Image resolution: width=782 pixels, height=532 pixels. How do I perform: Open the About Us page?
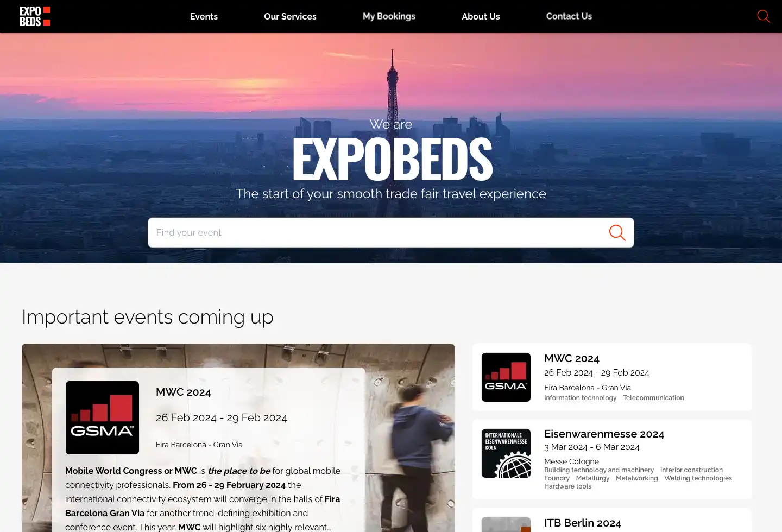coord(481,16)
